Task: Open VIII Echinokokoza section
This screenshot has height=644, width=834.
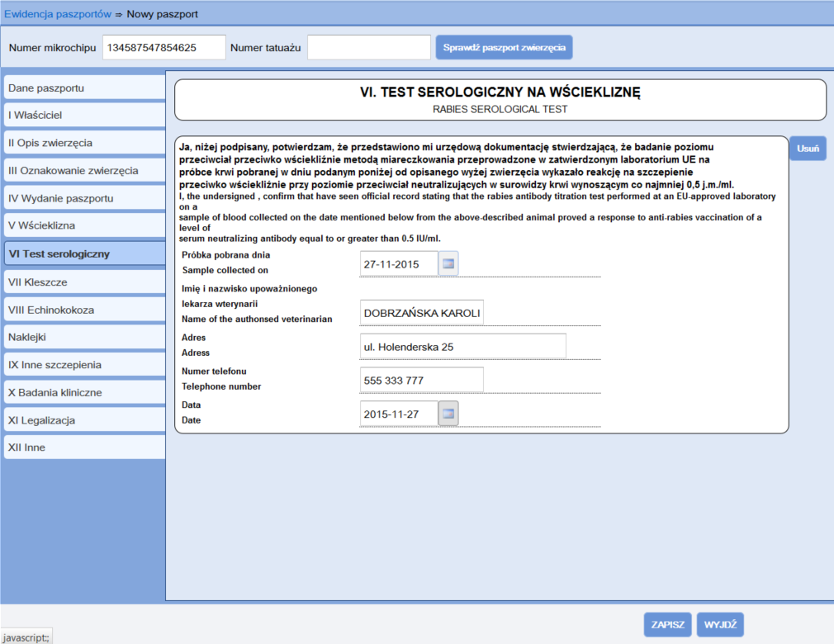Action: 84,310
